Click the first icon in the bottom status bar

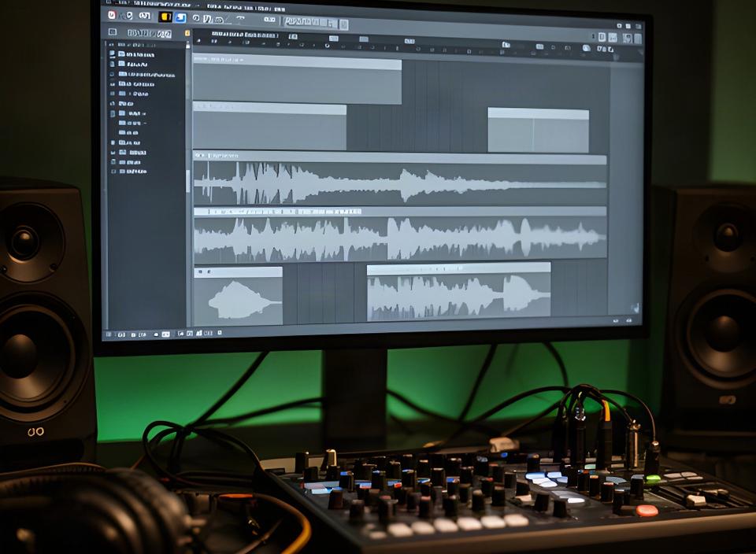(109, 334)
